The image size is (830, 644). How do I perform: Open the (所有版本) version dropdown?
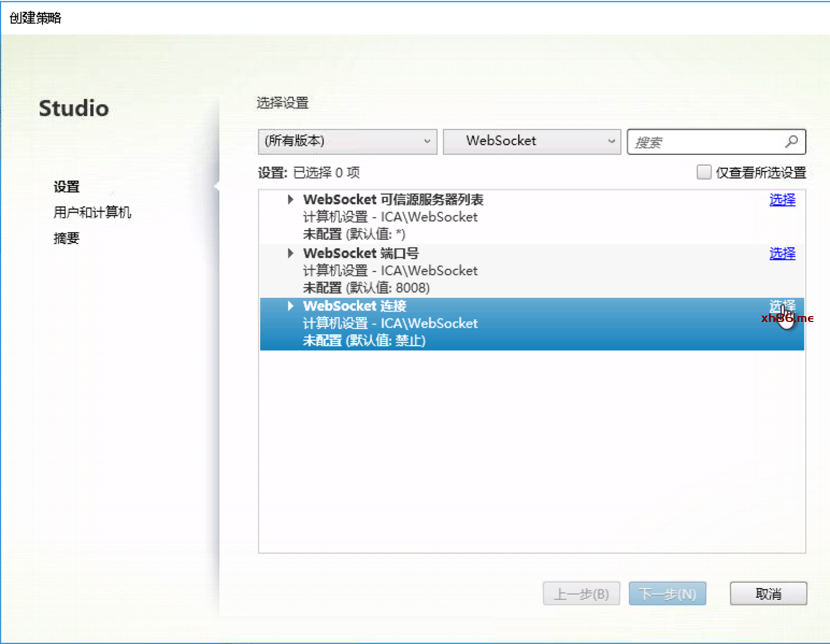[347, 141]
